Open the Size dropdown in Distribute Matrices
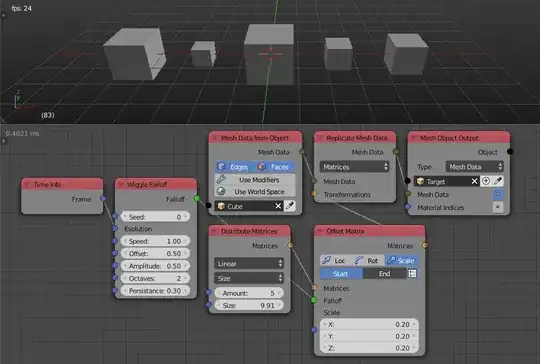This screenshot has width=540, height=364. (x=249, y=278)
